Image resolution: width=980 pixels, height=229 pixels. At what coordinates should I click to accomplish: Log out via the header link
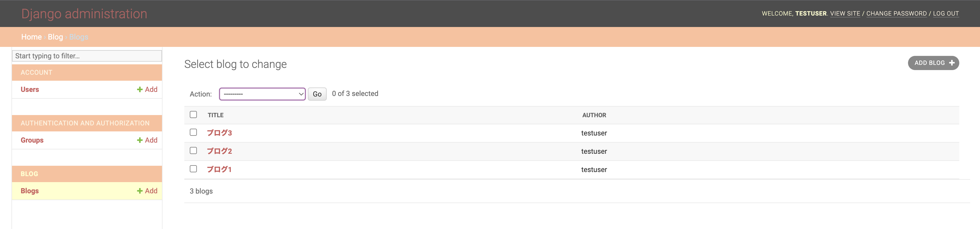(945, 14)
